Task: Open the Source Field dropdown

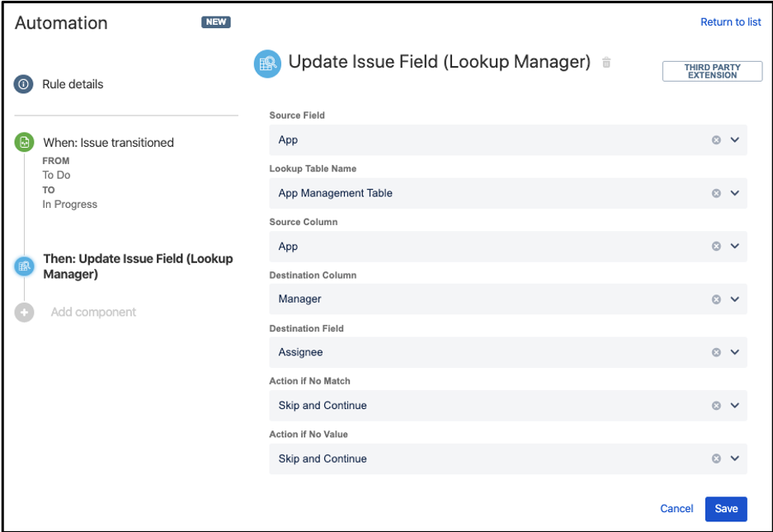Action: coord(734,139)
